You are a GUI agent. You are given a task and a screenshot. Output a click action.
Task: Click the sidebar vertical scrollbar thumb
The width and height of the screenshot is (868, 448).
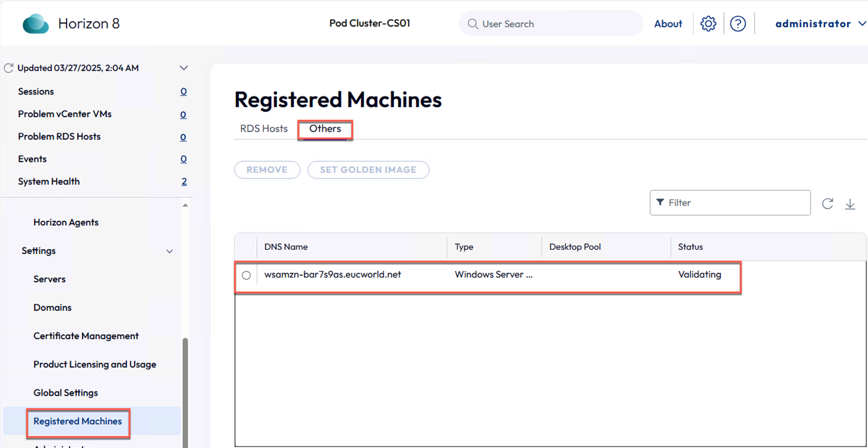pyautogui.click(x=186, y=392)
